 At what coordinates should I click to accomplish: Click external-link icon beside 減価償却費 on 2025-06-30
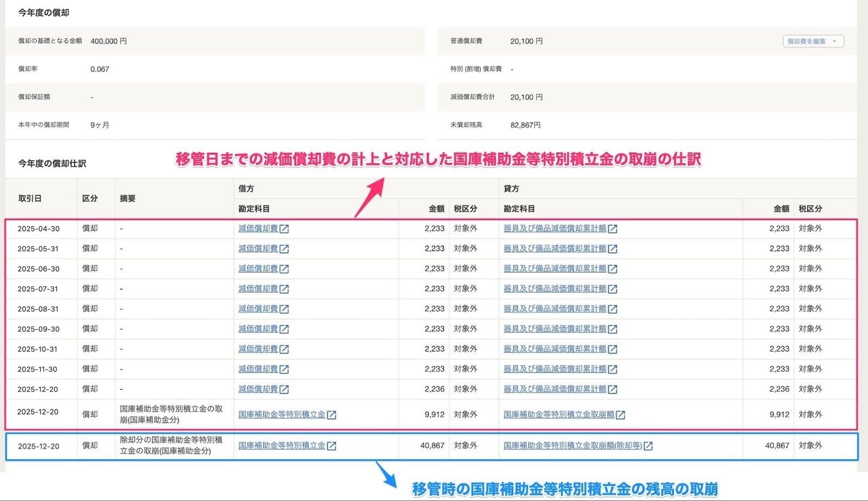284,269
